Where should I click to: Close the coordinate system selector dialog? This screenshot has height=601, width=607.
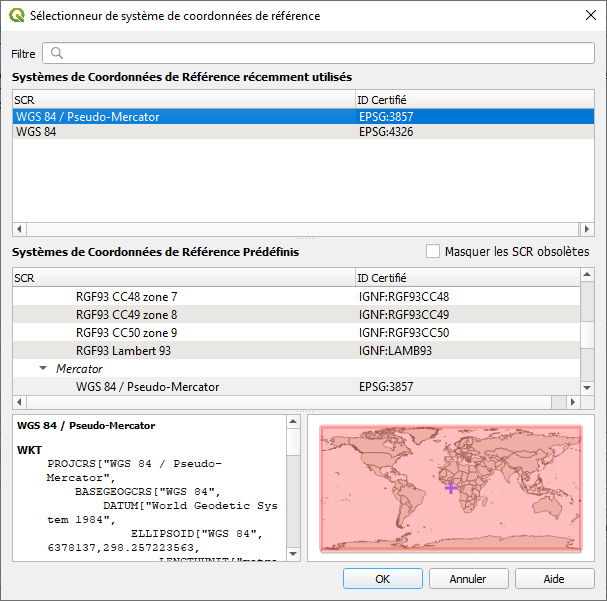[591, 15]
